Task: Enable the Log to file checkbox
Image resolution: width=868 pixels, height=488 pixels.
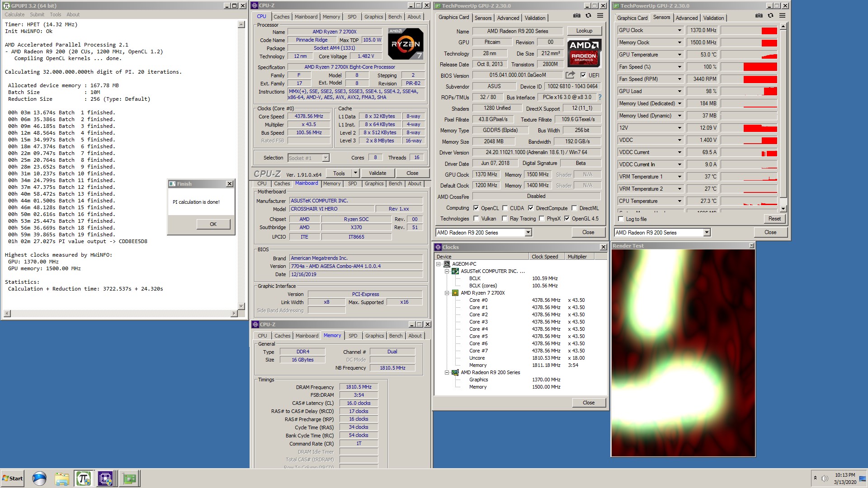Action: click(621, 219)
